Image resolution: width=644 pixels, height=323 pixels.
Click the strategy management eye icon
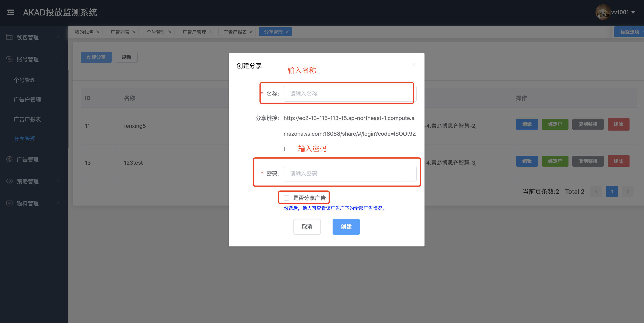(x=9, y=181)
